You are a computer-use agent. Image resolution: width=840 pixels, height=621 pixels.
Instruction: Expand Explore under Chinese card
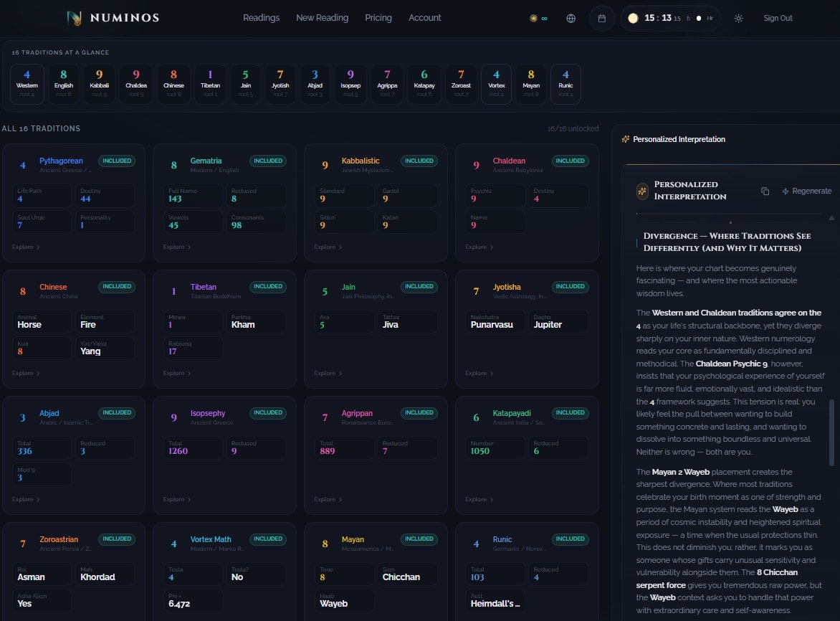26,373
